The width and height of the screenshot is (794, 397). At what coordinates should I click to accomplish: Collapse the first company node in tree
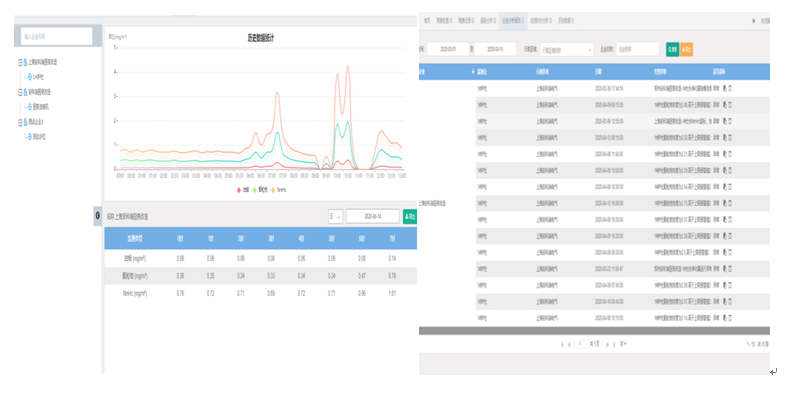(x=20, y=62)
